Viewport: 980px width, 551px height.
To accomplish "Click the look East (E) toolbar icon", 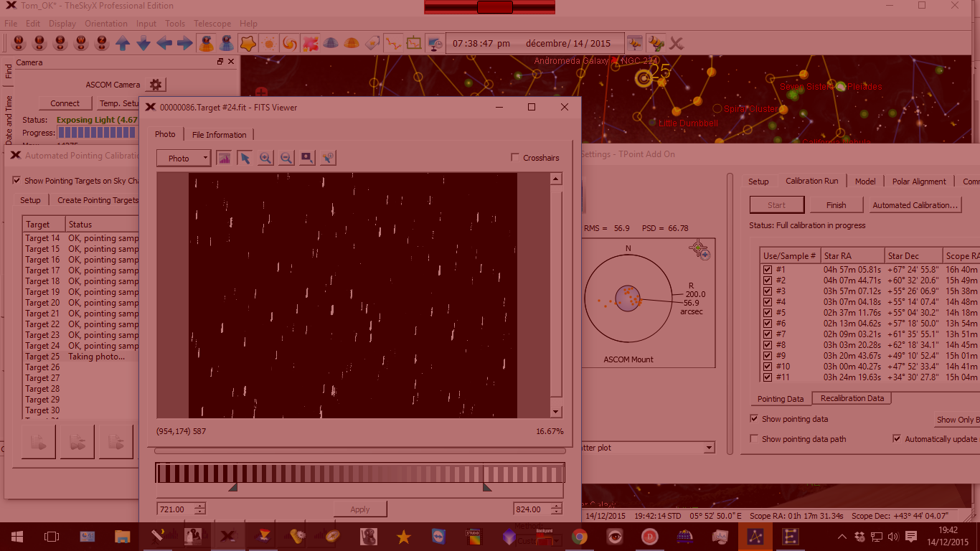I will click(x=39, y=44).
